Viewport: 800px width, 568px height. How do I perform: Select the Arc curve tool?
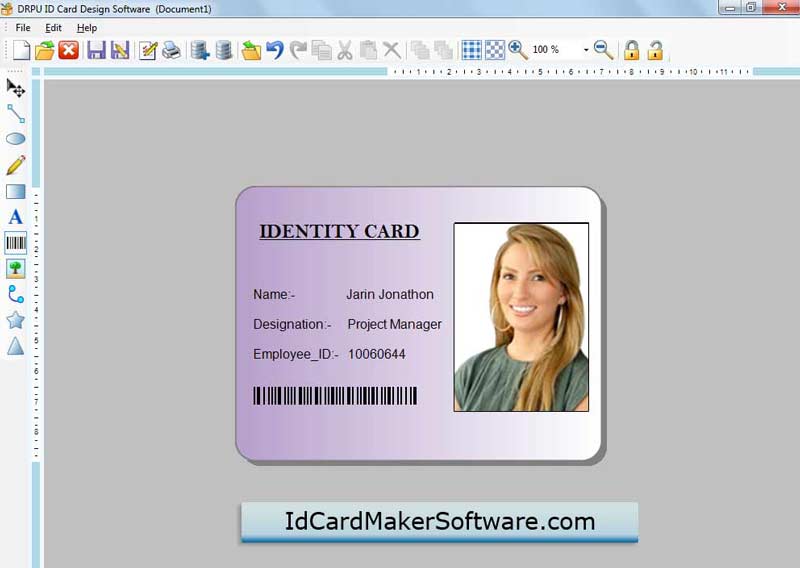click(x=16, y=294)
